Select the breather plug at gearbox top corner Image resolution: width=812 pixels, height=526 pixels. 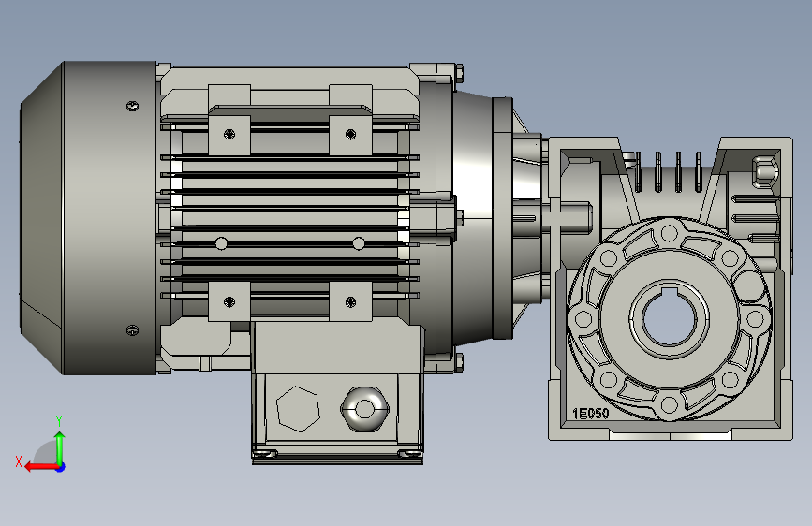(x=765, y=171)
